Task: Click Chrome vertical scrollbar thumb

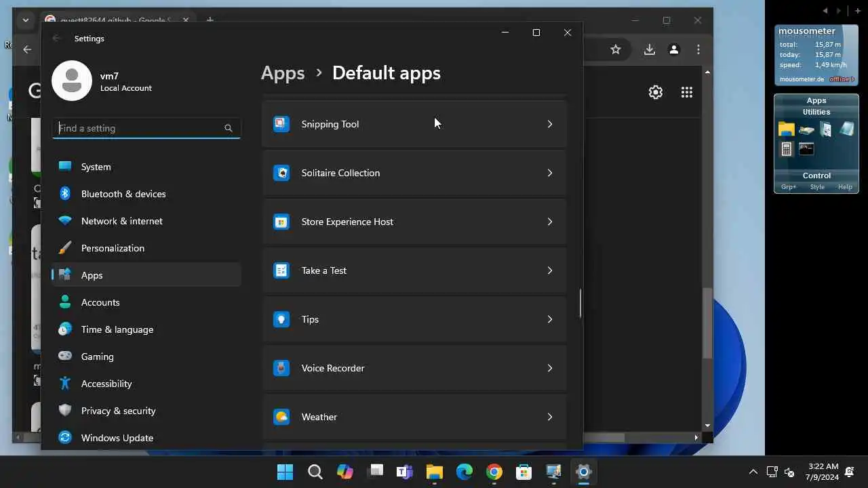Action: [x=707, y=323]
